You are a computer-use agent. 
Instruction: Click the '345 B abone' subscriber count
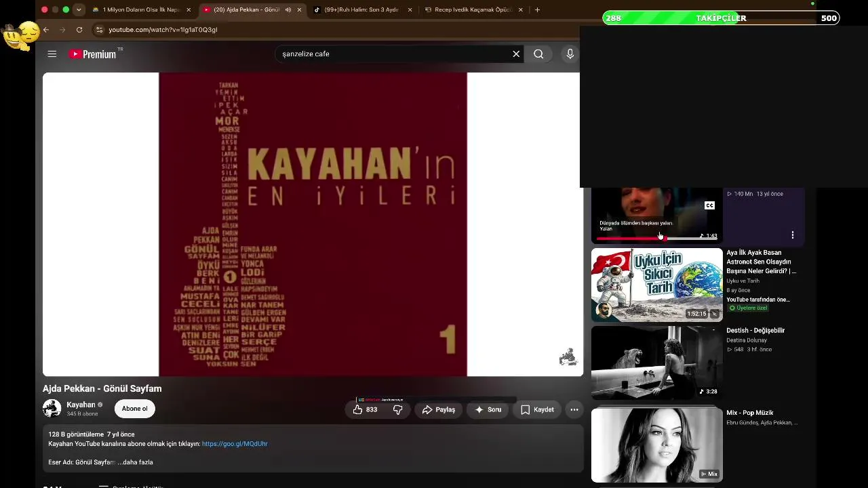pyautogui.click(x=82, y=414)
